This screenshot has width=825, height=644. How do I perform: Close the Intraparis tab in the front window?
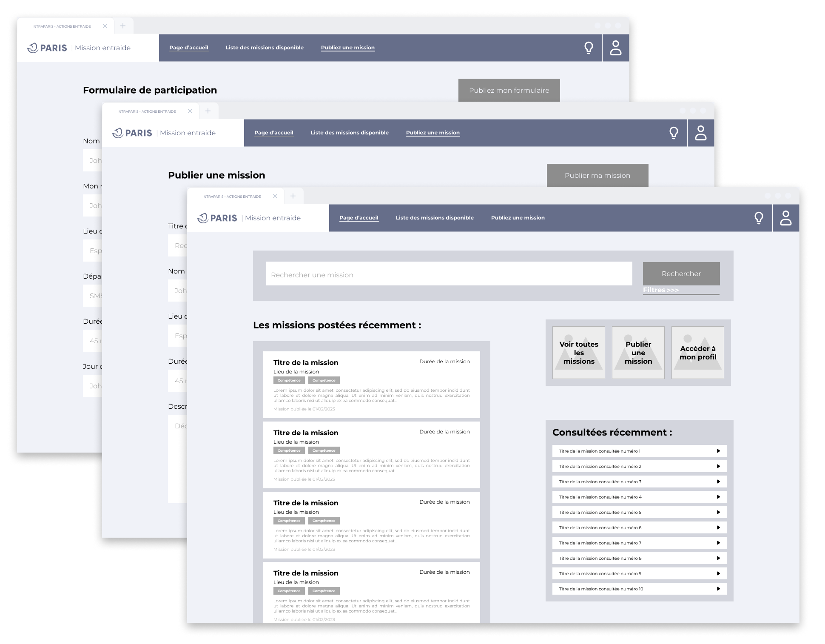pos(275,196)
